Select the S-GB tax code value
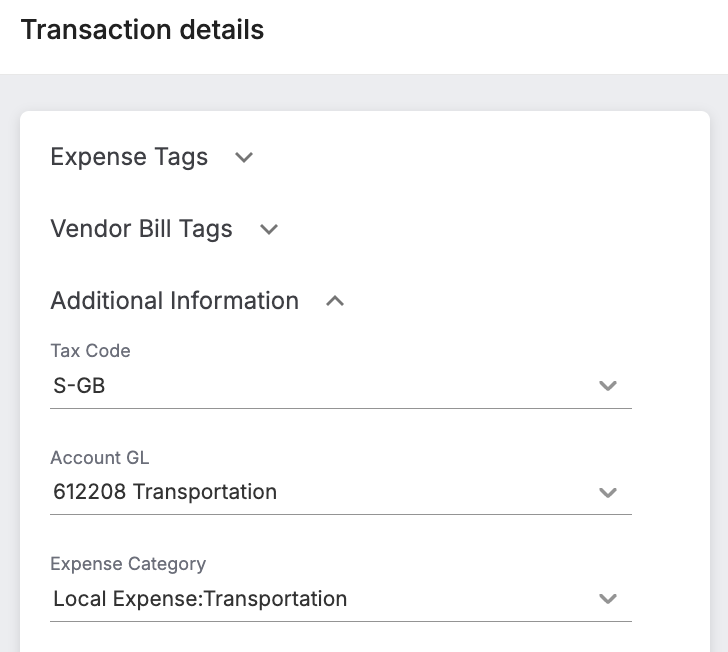 coord(79,385)
